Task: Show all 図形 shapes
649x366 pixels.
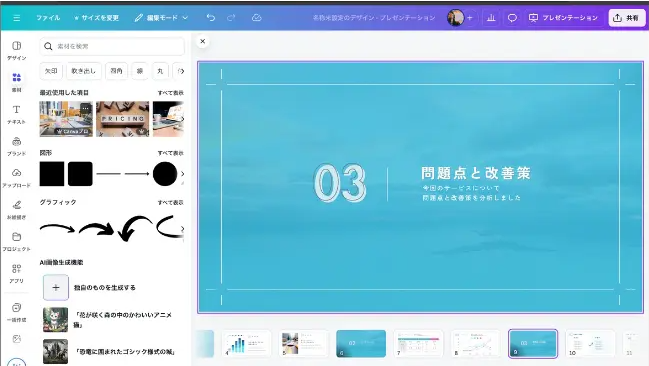Action: coord(171,153)
